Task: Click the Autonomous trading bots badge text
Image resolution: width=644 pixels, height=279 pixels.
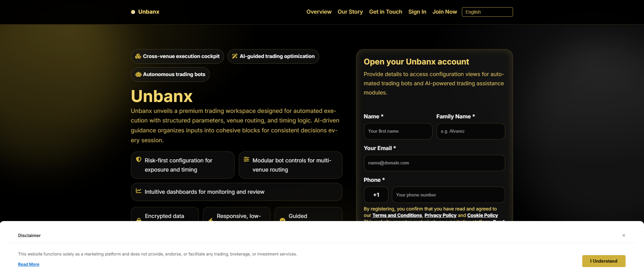Action: [174, 74]
